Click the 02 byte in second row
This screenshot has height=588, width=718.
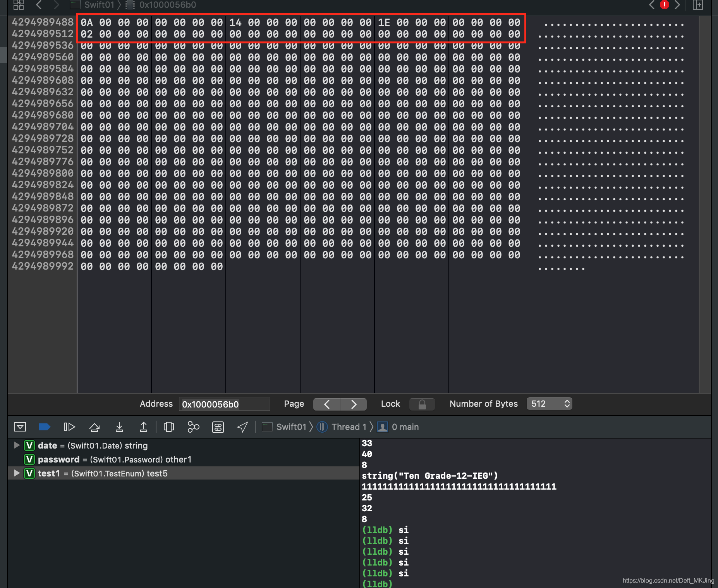(87, 34)
